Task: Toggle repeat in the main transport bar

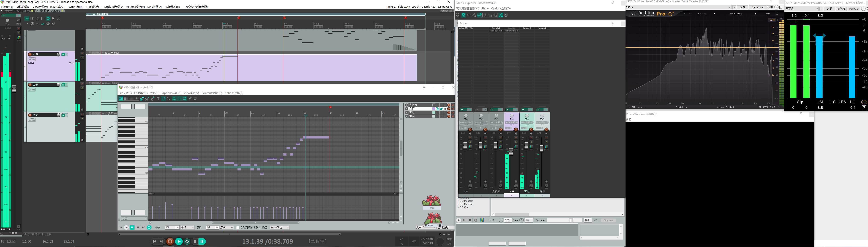Action: [x=187, y=241]
